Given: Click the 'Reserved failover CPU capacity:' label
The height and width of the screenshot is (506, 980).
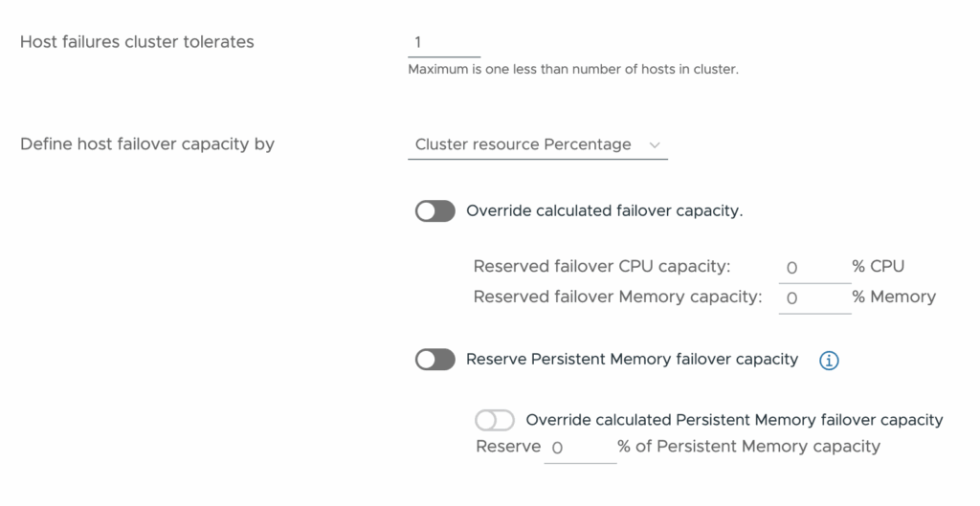Looking at the screenshot, I should [602, 266].
